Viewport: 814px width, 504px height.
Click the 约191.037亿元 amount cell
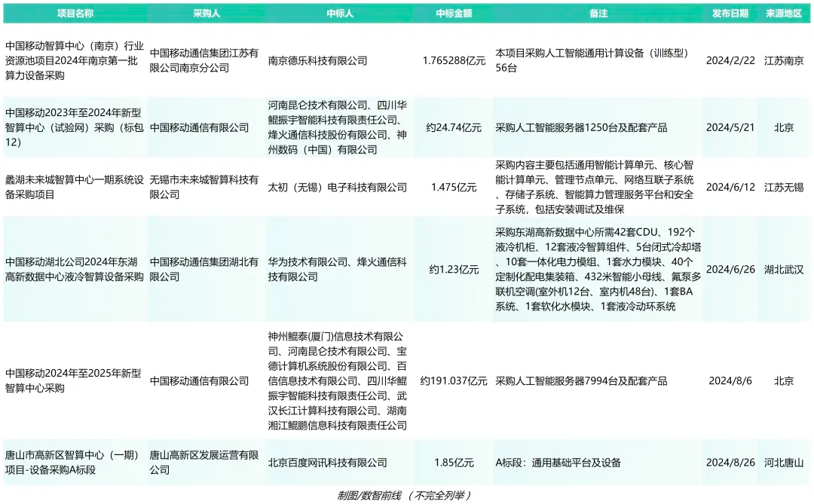pyautogui.click(x=454, y=380)
